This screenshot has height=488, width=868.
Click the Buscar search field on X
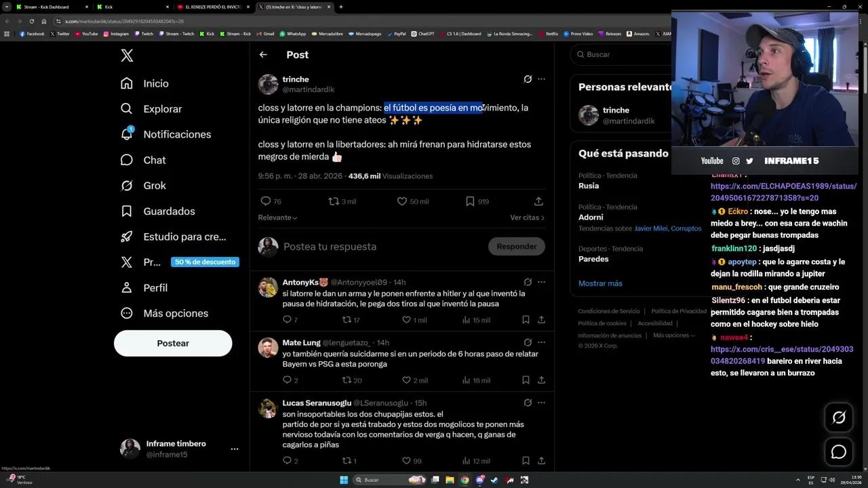(620, 54)
